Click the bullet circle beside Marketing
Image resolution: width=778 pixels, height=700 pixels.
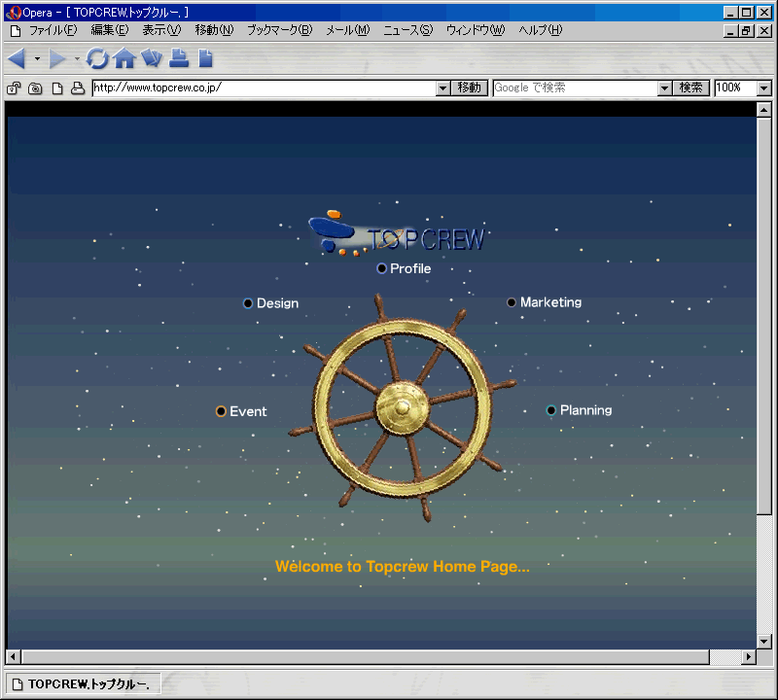[x=512, y=302]
